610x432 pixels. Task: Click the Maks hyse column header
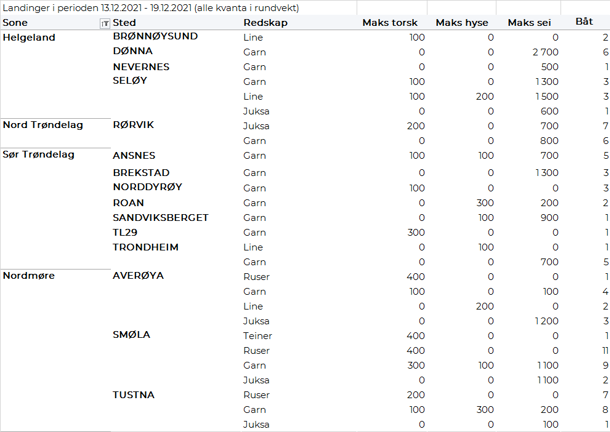tap(464, 22)
